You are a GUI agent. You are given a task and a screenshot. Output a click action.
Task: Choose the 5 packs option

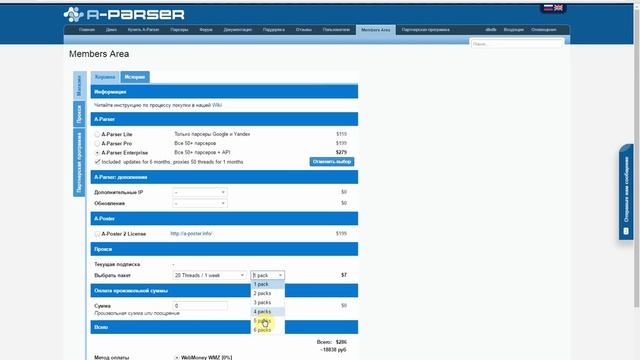pos(267,321)
